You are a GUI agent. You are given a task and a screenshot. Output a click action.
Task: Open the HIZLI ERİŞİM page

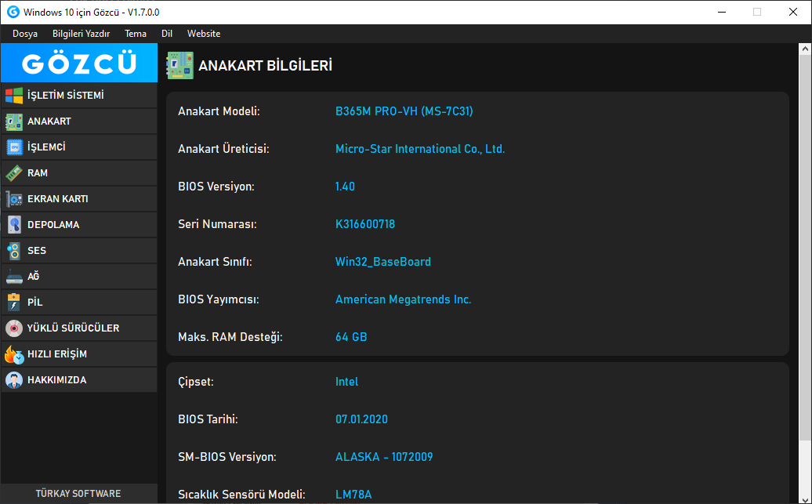(79, 354)
